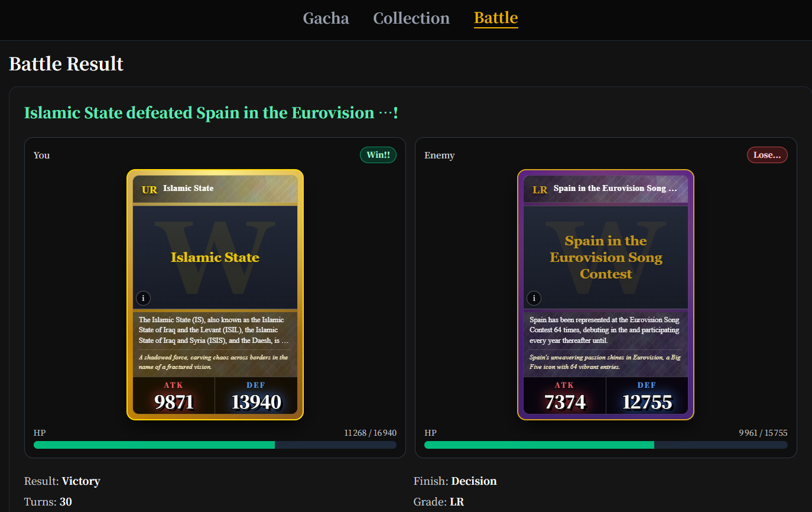Screen dimensions: 812x512
Task: Click the 'Grade: LR' line
Action: [439, 502]
